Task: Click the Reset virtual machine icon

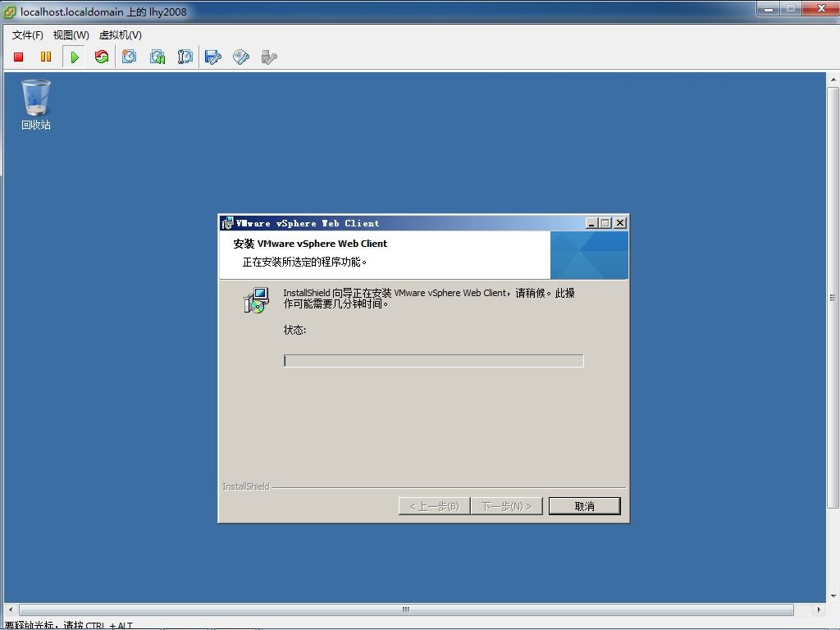Action: point(101,57)
